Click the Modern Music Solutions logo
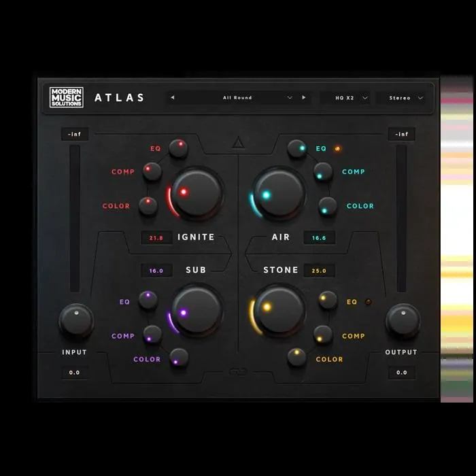 67,97
